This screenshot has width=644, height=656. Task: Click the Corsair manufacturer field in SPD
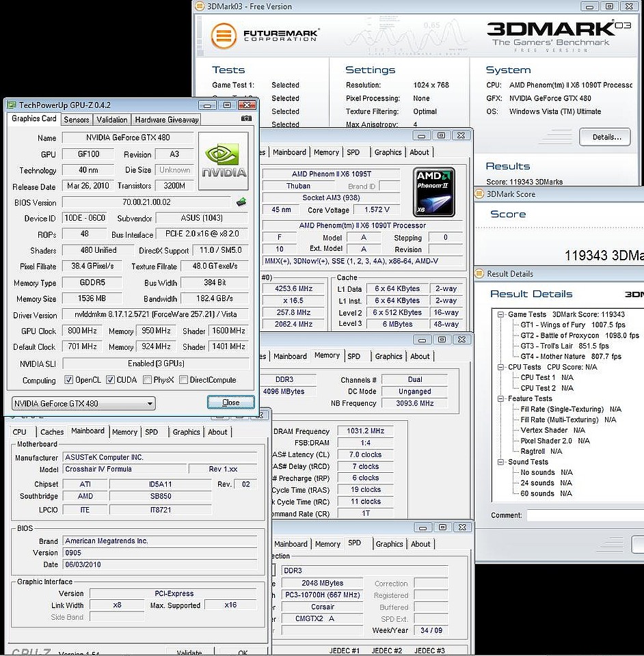click(322, 607)
